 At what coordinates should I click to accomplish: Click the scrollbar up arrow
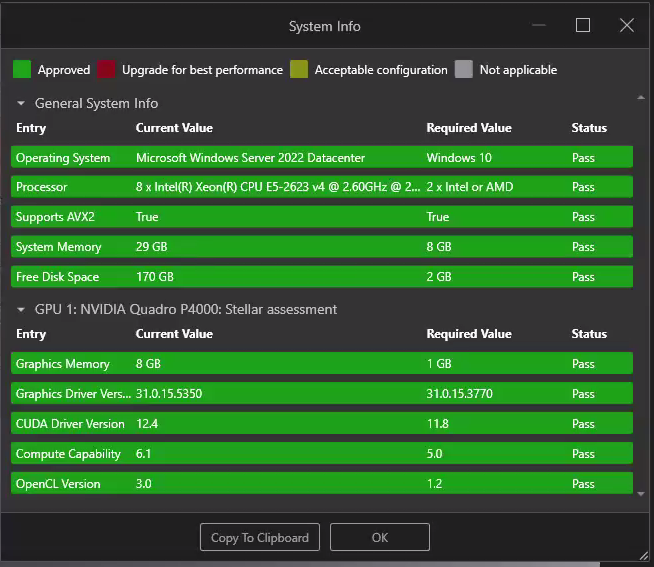click(641, 98)
